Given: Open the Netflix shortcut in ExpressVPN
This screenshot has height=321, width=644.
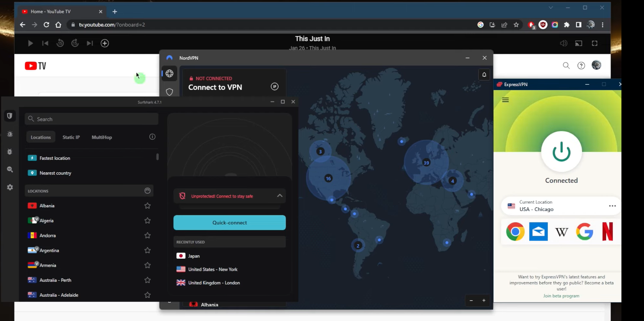Looking at the screenshot, I should tap(607, 232).
